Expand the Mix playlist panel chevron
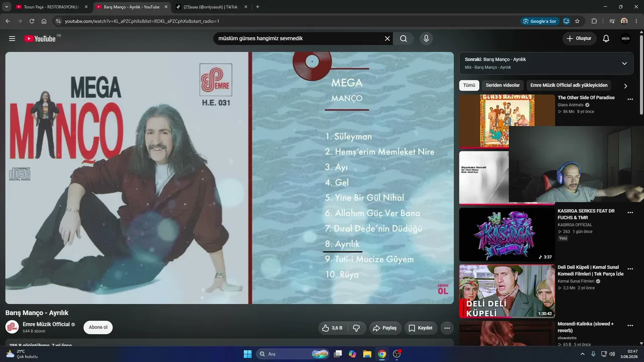The width and height of the screenshot is (644, 362). click(624, 63)
